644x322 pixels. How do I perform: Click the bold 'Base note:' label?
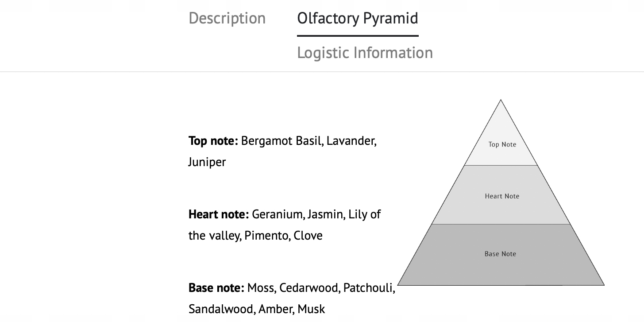point(216,288)
